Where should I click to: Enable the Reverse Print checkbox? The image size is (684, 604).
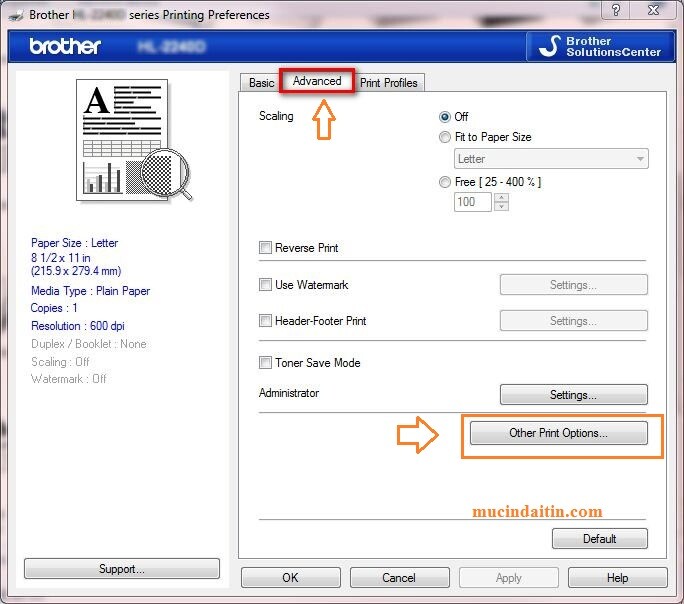point(265,248)
